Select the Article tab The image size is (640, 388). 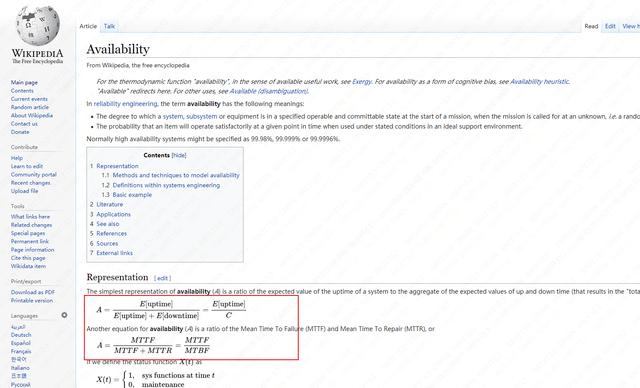click(x=88, y=26)
